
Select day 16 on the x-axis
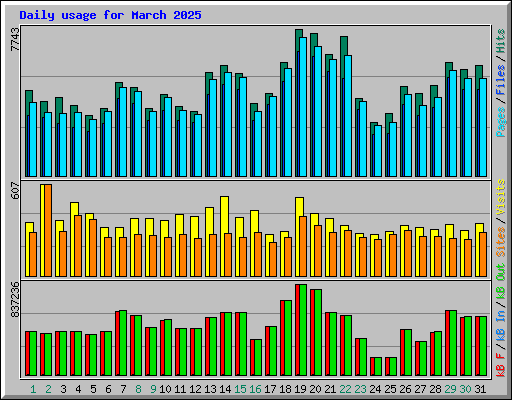[255, 389]
